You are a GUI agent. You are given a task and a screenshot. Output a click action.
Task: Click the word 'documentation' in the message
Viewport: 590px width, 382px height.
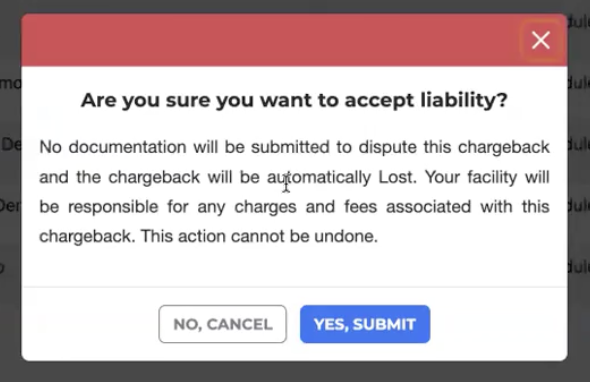(x=127, y=147)
